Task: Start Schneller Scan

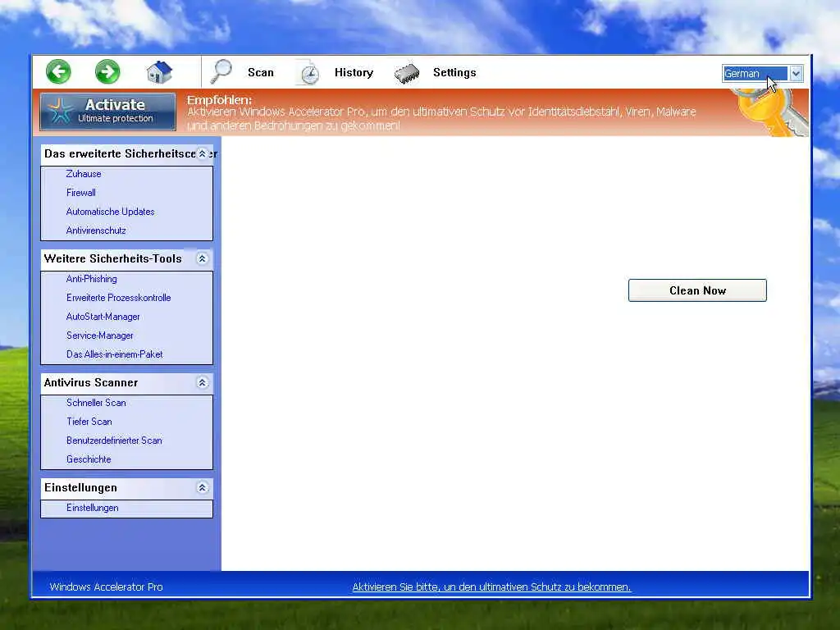Action: [96, 402]
